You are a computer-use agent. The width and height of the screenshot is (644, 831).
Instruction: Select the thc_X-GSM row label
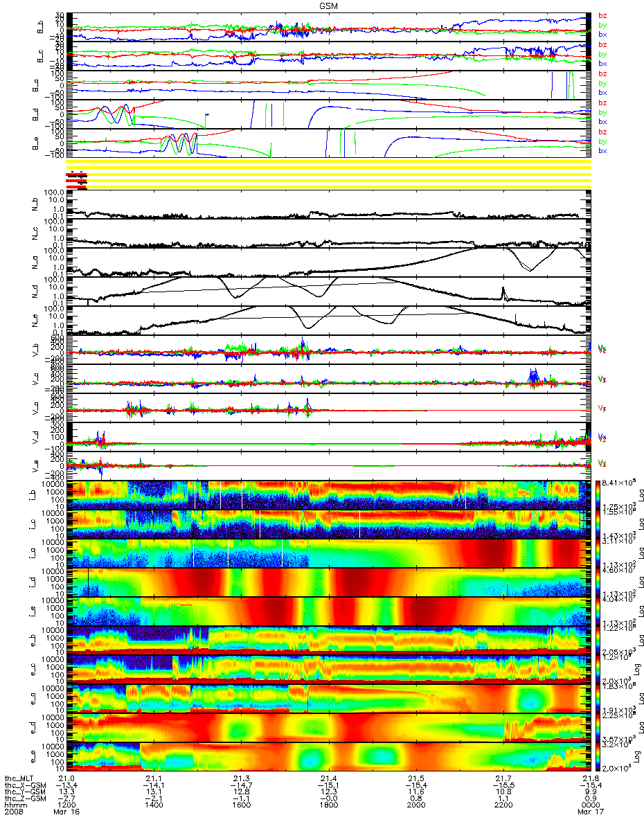[x=25, y=786]
